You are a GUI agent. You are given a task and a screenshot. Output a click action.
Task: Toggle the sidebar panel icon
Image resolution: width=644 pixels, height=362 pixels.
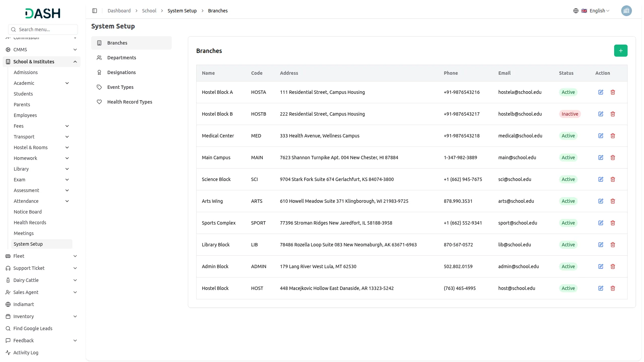(x=95, y=11)
